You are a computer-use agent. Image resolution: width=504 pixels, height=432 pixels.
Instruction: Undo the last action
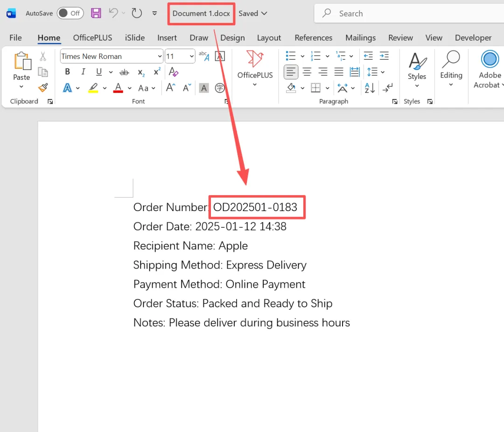point(113,13)
